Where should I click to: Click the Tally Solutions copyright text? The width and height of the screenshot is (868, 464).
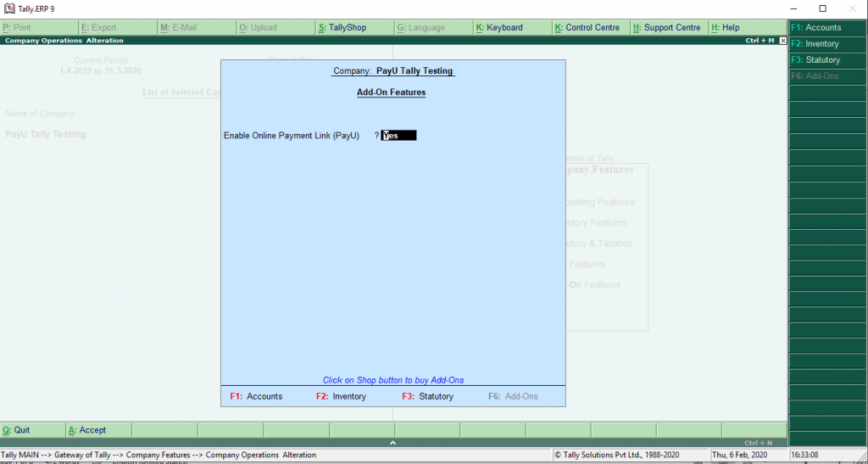(617, 456)
